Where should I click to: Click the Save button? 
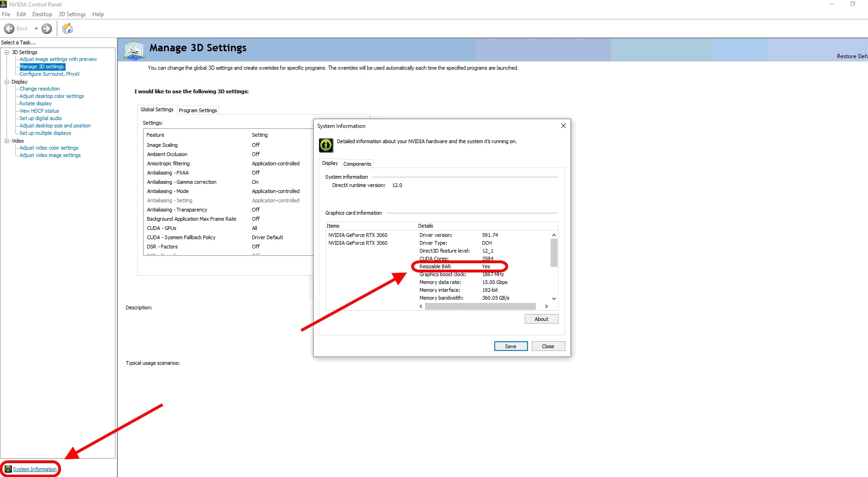(510, 346)
